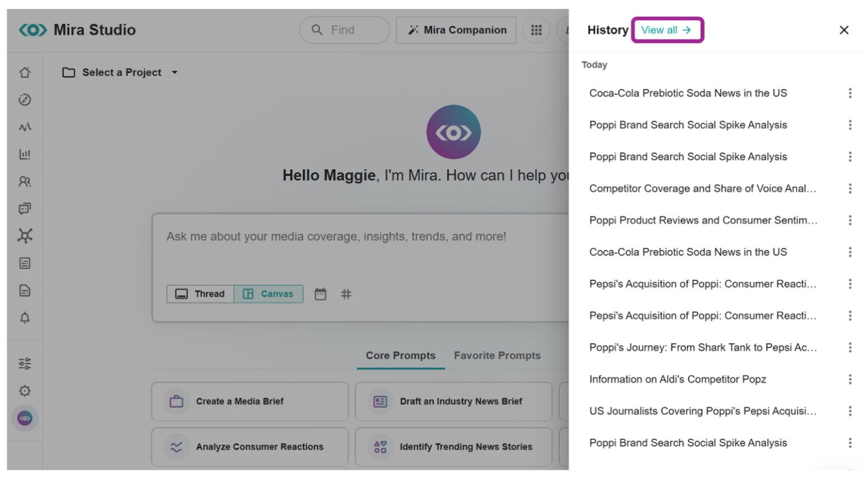Close the History panel

pos(844,30)
